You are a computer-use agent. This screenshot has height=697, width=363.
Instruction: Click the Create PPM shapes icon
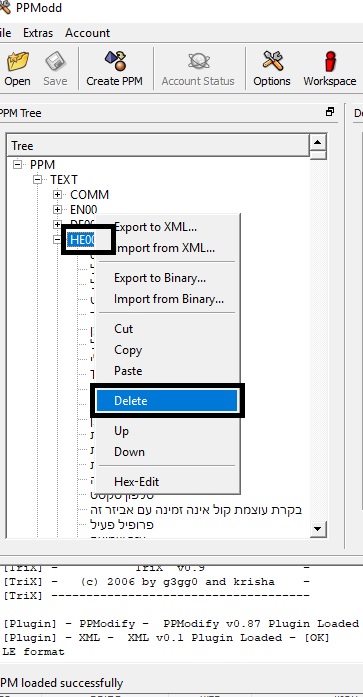click(115, 61)
